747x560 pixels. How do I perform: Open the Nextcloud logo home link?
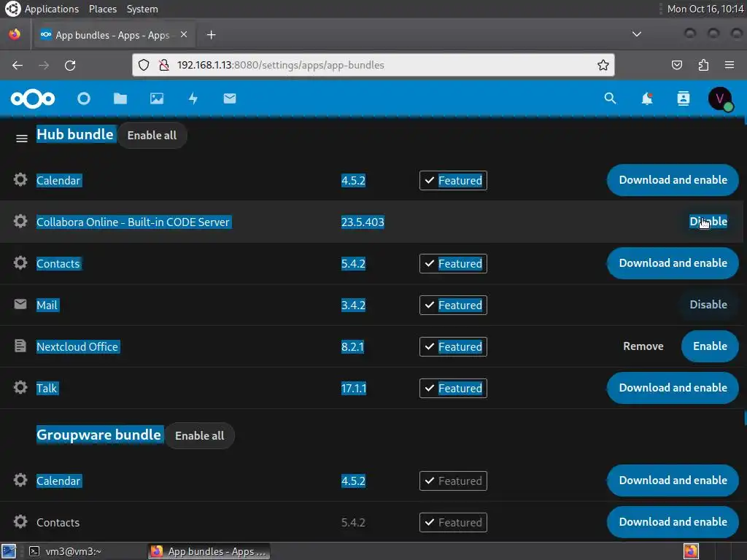pyautogui.click(x=32, y=98)
